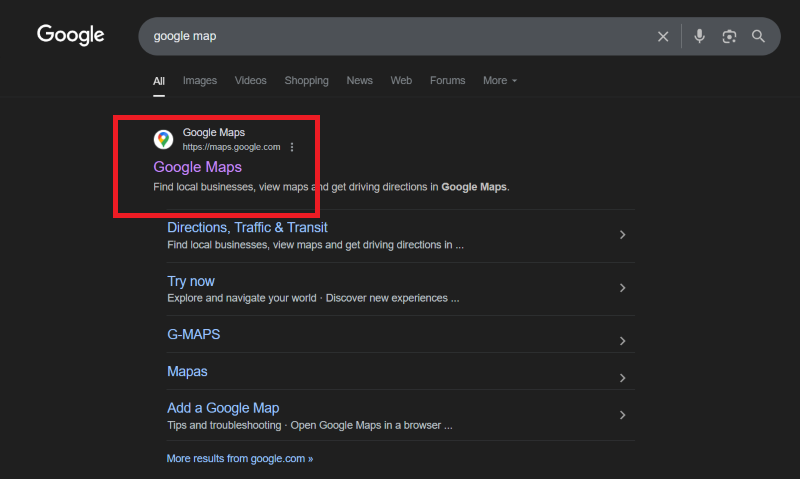Open the Mapas link
This screenshot has width=800, height=479.
click(x=187, y=371)
